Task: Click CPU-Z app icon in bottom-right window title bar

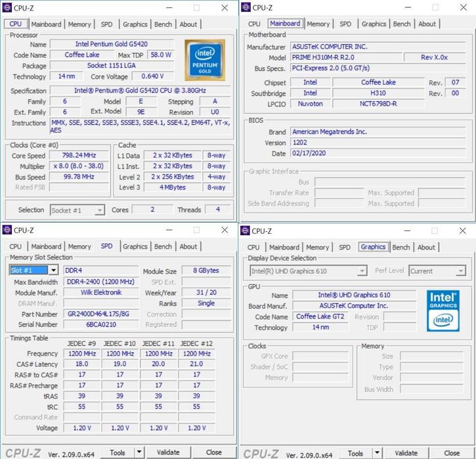Action: [x=245, y=230]
